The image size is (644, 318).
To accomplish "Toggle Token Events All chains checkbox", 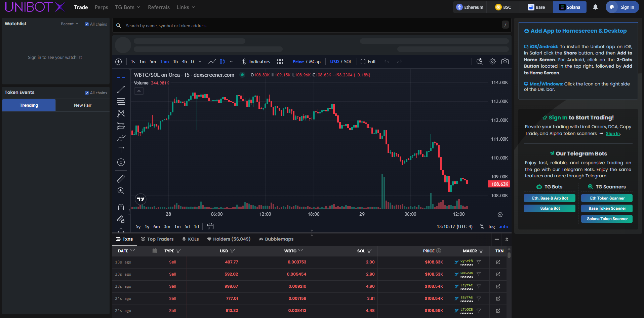I will pyautogui.click(x=87, y=93).
